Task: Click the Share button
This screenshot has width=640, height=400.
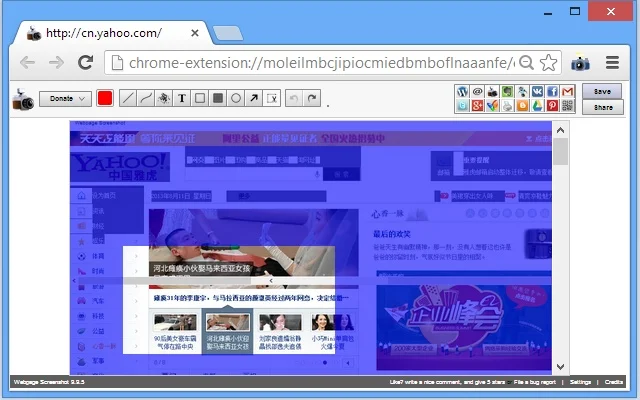Action: (603, 107)
